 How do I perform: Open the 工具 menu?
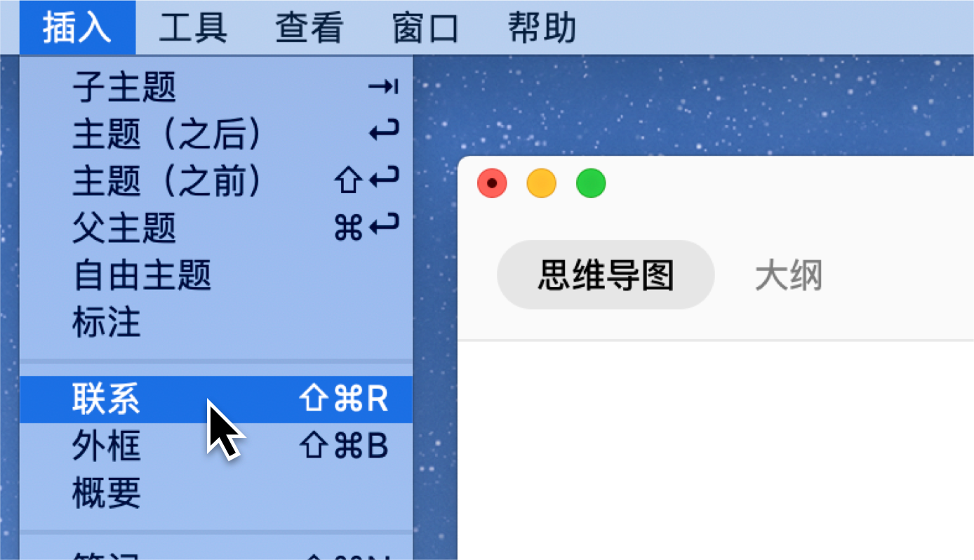(x=193, y=28)
